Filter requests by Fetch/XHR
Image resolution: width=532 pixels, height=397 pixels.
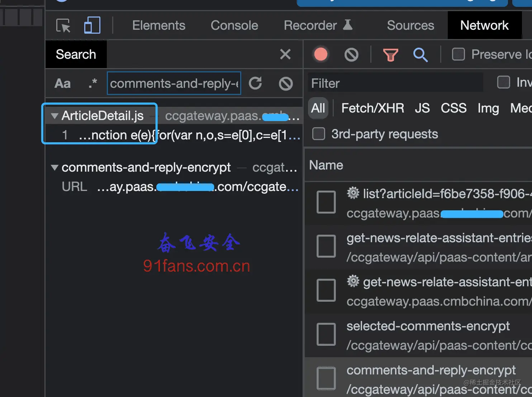pos(372,108)
